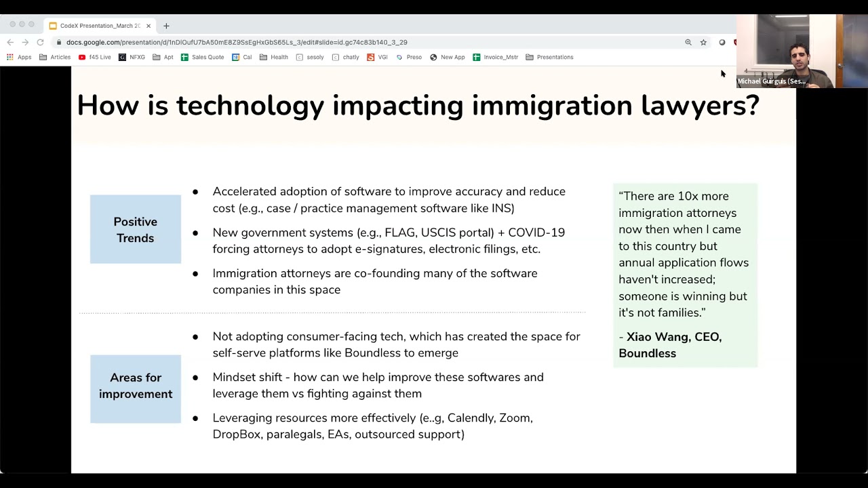The image size is (868, 488).
Task: Open the Health bookmark folder
Action: click(273, 57)
